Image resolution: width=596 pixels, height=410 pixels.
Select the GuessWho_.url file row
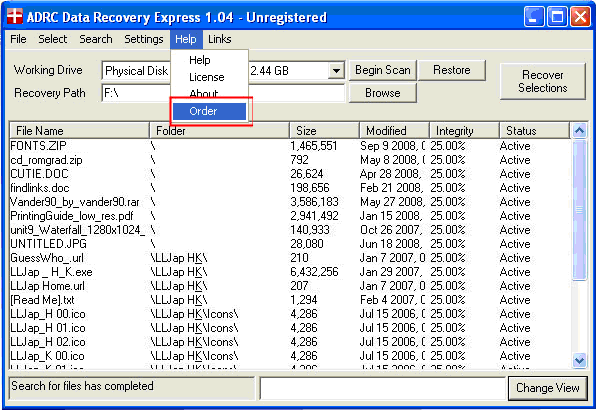pyautogui.click(x=290, y=258)
